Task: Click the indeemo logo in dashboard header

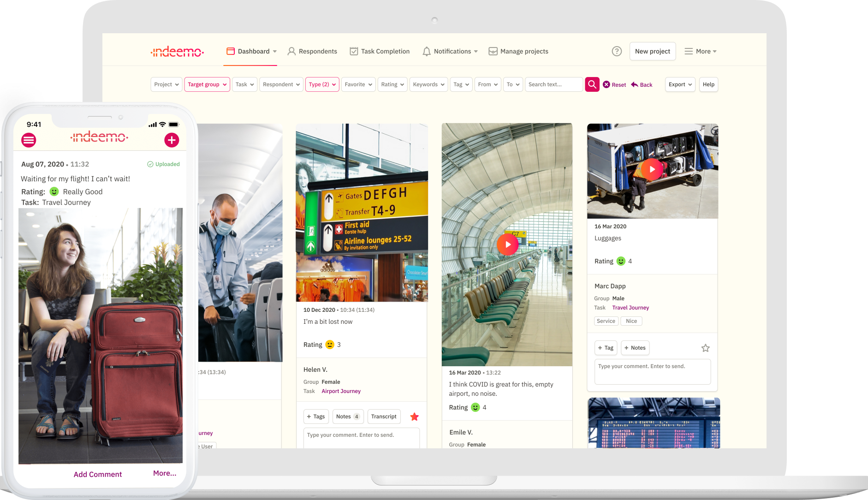Action: 178,51
